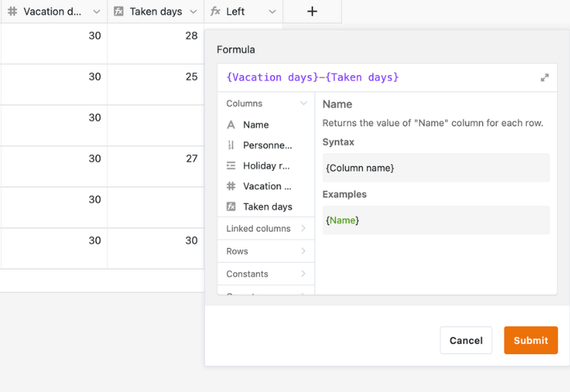Viewport: 570px width, 392px height.
Task: Add a new column with the plus icon
Action: click(312, 11)
